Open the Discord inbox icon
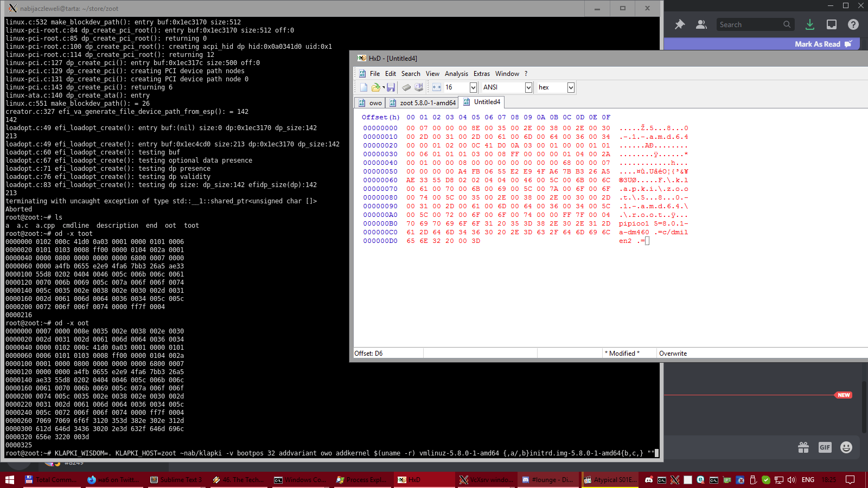 (831, 24)
